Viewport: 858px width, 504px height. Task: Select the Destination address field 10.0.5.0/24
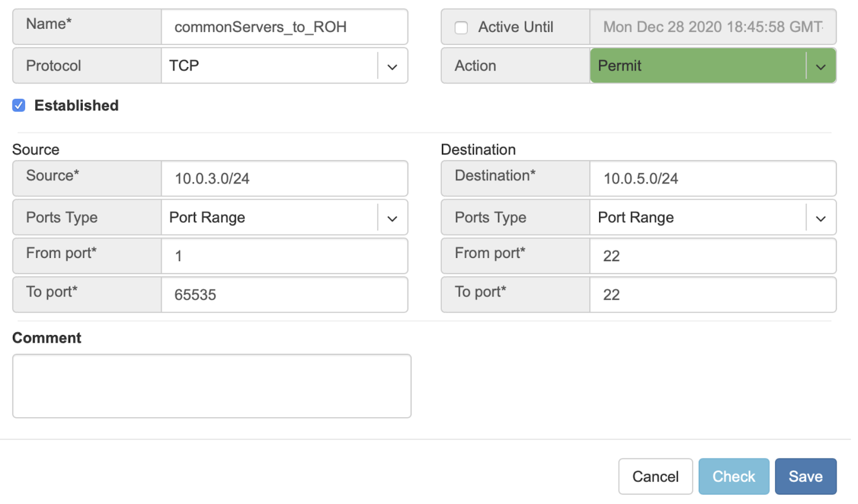(712, 179)
